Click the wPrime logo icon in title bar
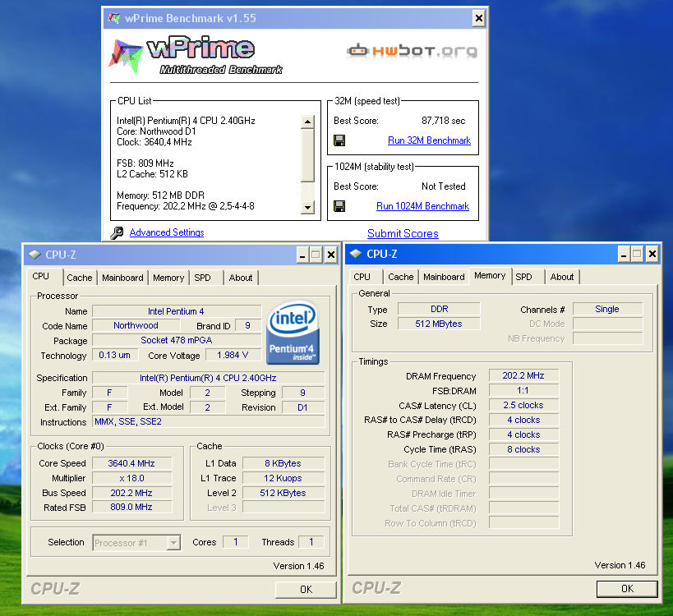 click(x=114, y=18)
